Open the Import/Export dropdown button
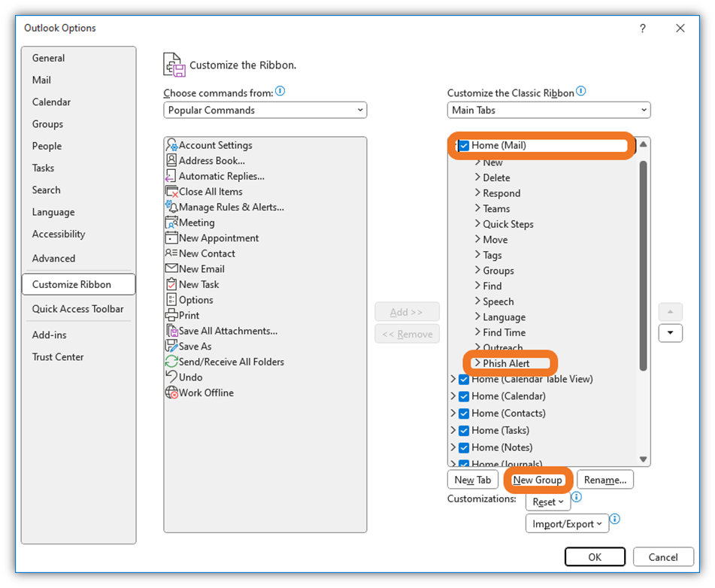The height and width of the screenshot is (588, 715). click(567, 523)
